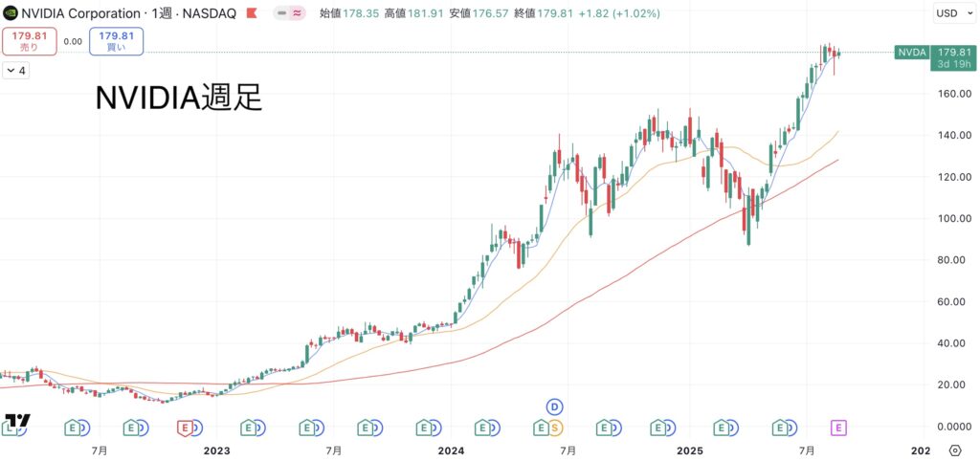Click the 安値 176.57 low value
980x461 pixels.
point(479,13)
